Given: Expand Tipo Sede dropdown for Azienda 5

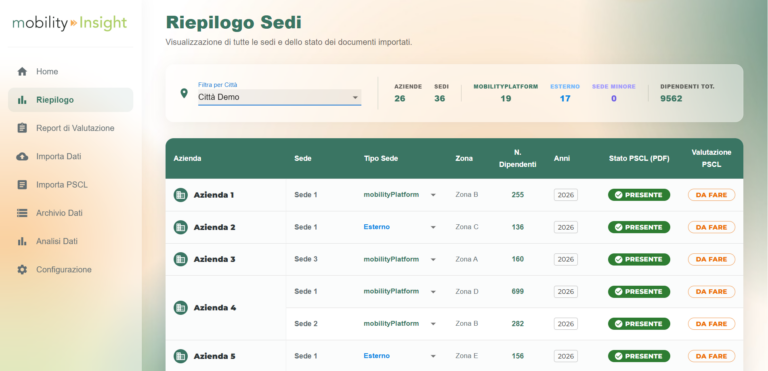Looking at the screenshot, I should [433, 356].
